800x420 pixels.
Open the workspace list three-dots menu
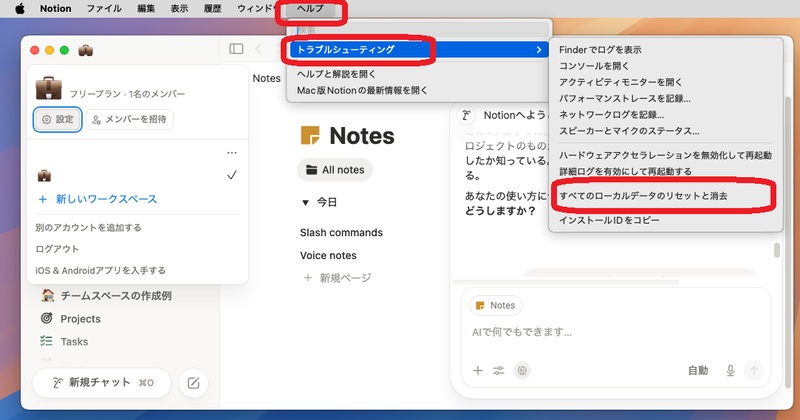[x=232, y=153]
